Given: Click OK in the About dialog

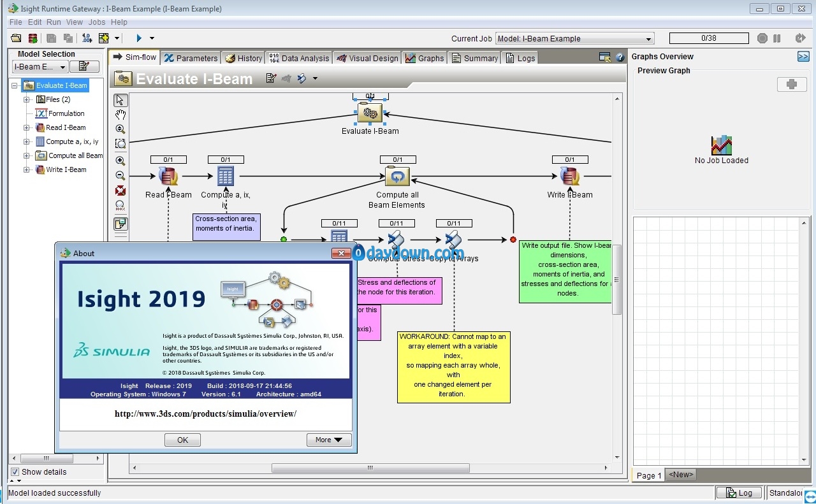Looking at the screenshot, I should 182,440.
